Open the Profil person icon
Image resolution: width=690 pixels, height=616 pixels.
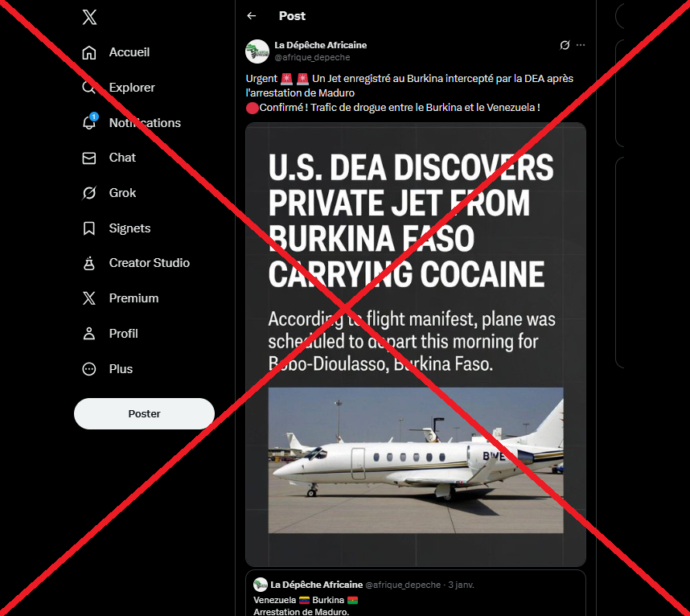(x=89, y=334)
